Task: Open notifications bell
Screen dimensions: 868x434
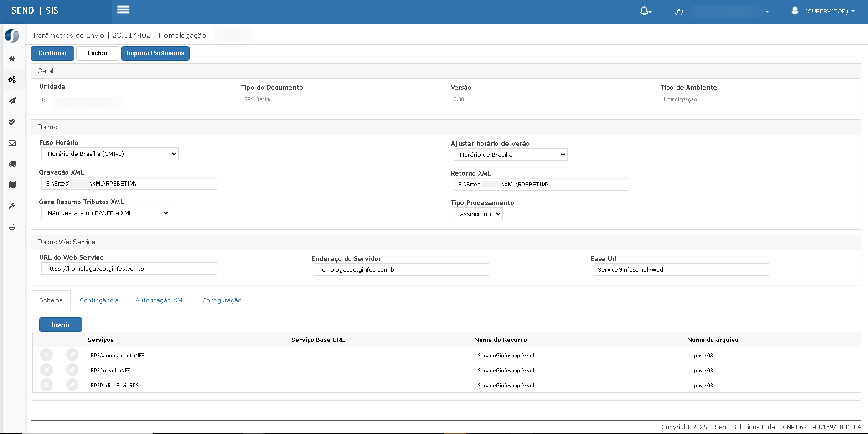Action: 645,11
